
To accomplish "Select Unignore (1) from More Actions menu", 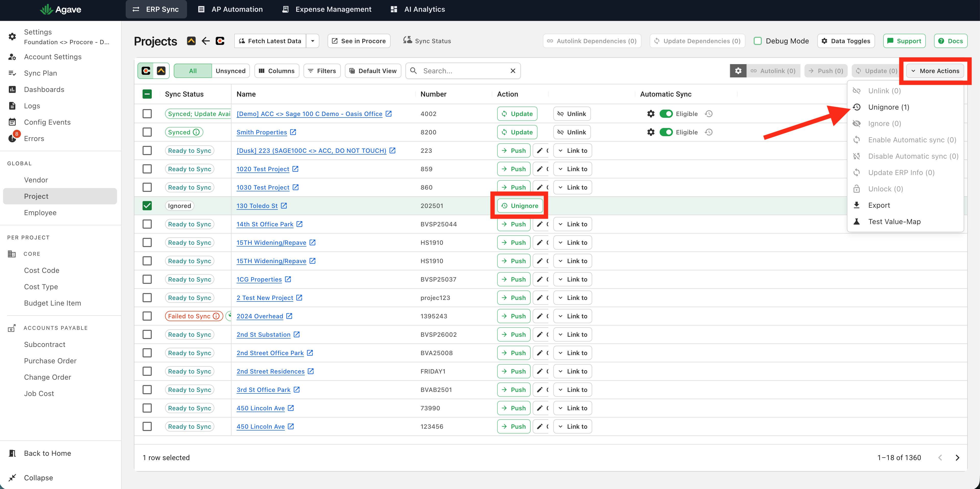I will point(888,107).
